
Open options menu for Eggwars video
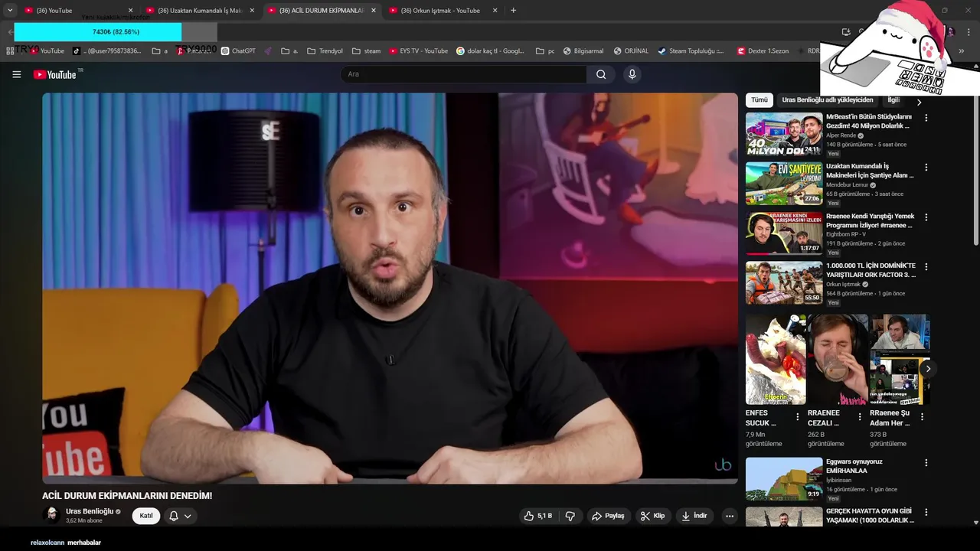[x=926, y=463]
